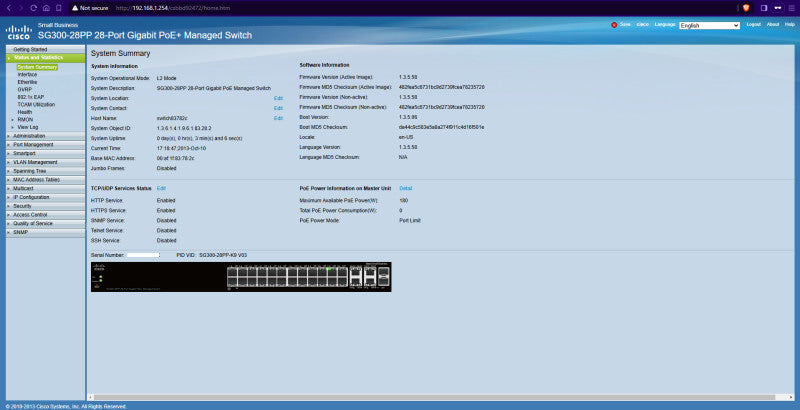Expand the MAC Address Tables menu

tap(45, 180)
